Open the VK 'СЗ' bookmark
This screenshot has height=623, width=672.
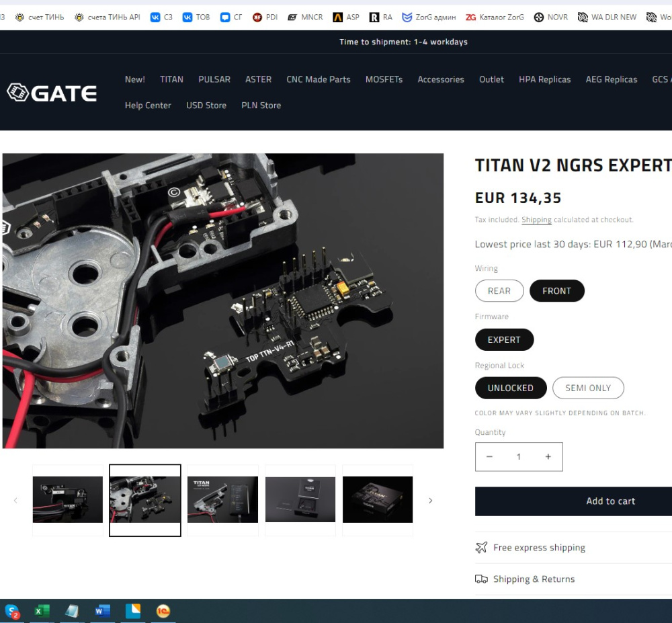(161, 17)
